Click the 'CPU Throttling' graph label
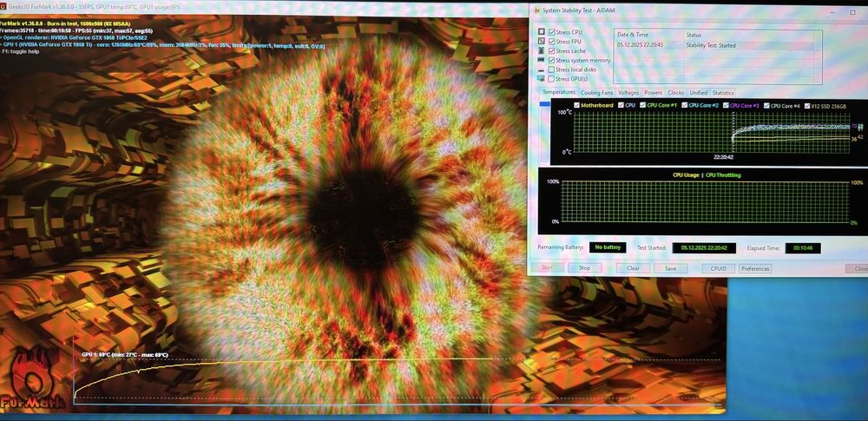 (723, 175)
